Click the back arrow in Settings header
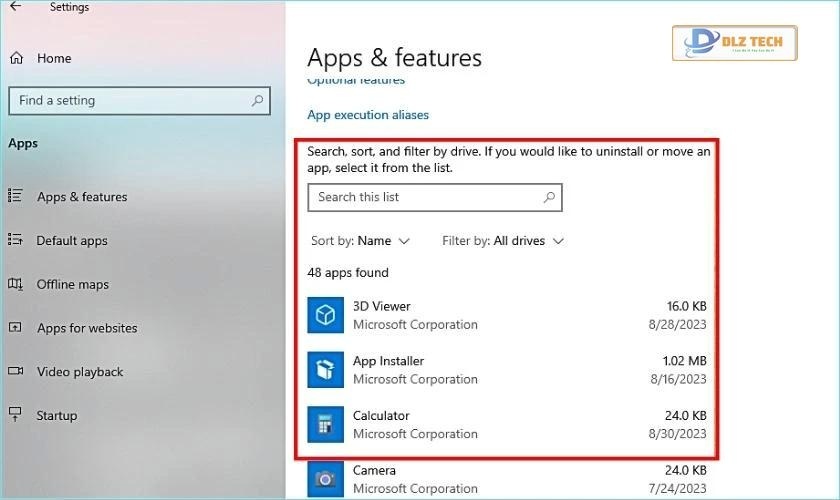Image resolution: width=840 pixels, height=500 pixels. pyautogui.click(x=15, y=7)
